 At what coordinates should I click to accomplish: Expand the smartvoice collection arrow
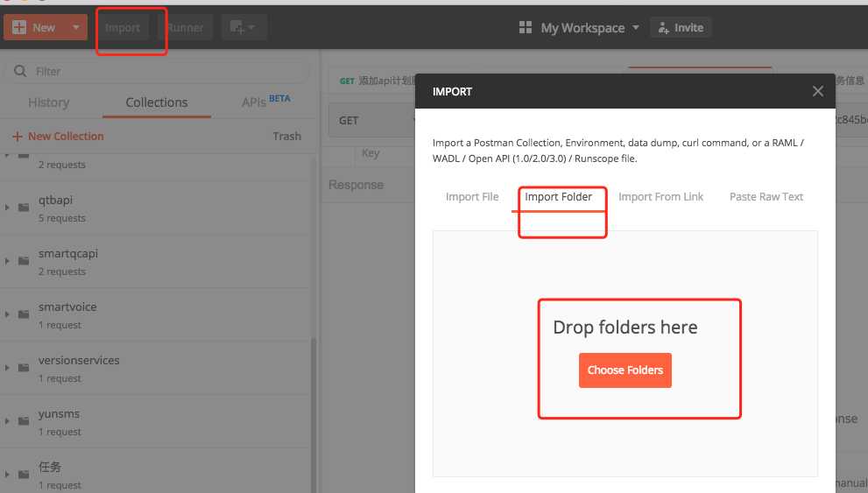(7, 314)
